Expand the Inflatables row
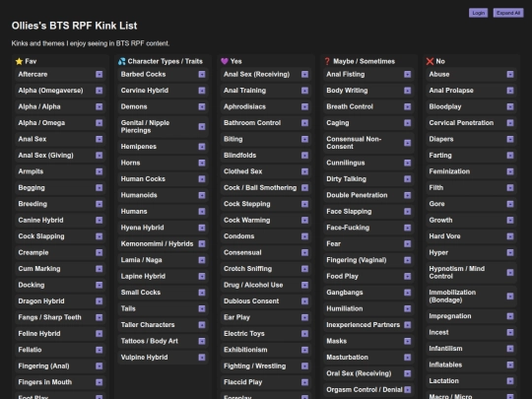The width and height of the screenshot is (532, 399). click(510, 365)
